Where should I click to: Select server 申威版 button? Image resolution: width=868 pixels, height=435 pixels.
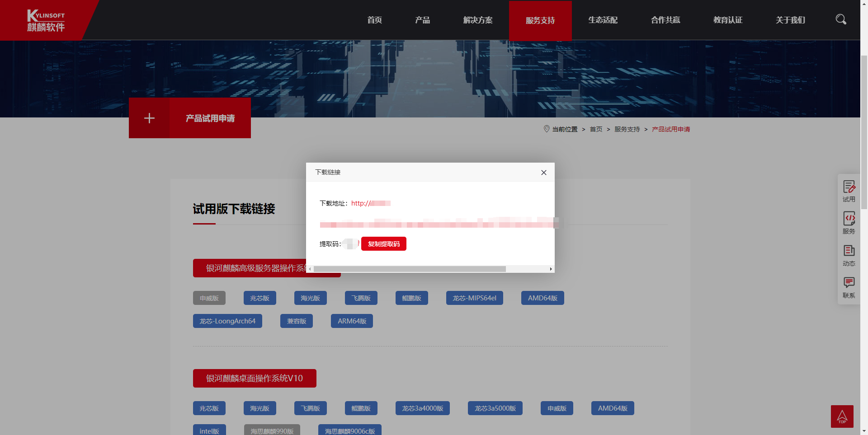[209, 298]
